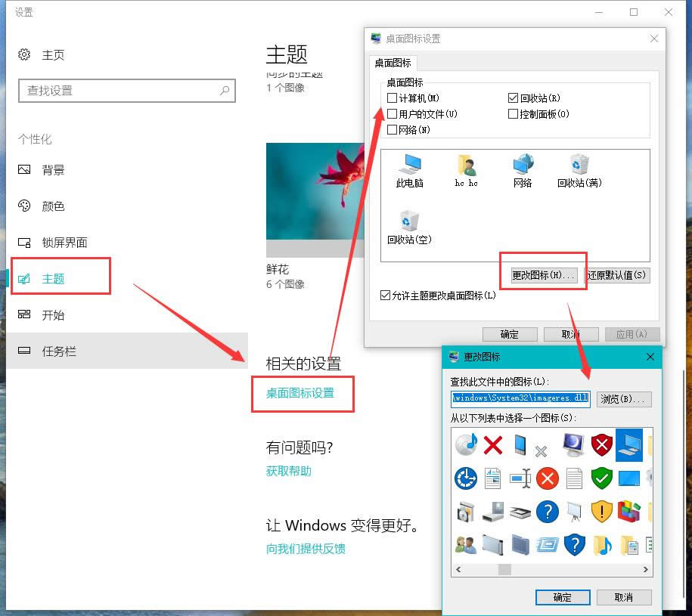This screenshot has width=692, height=616.
Task: Select the blue question-mark help icon
Action: tap(547, 512)
